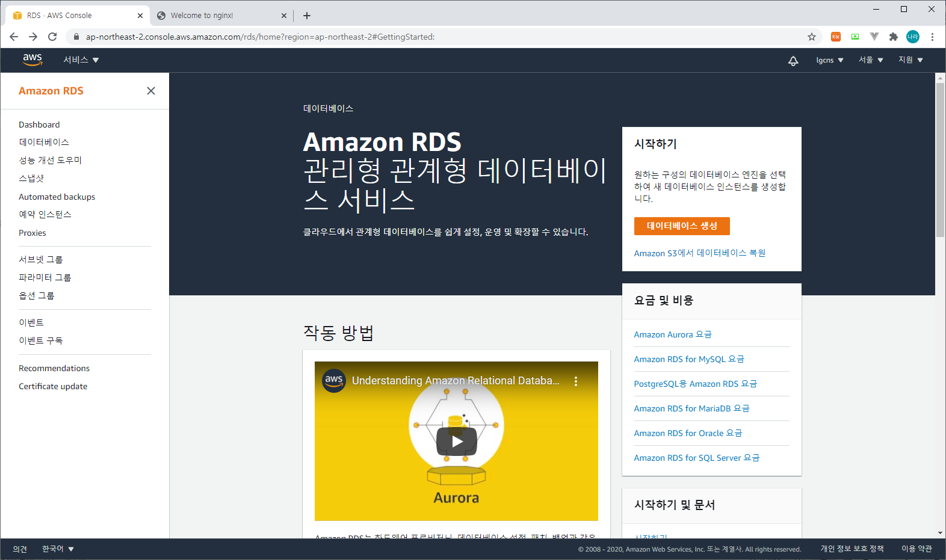The width and height of the screenshot is (946, 560).
Task: Go back with browser back arrow
Action: (x=14, y=37)
